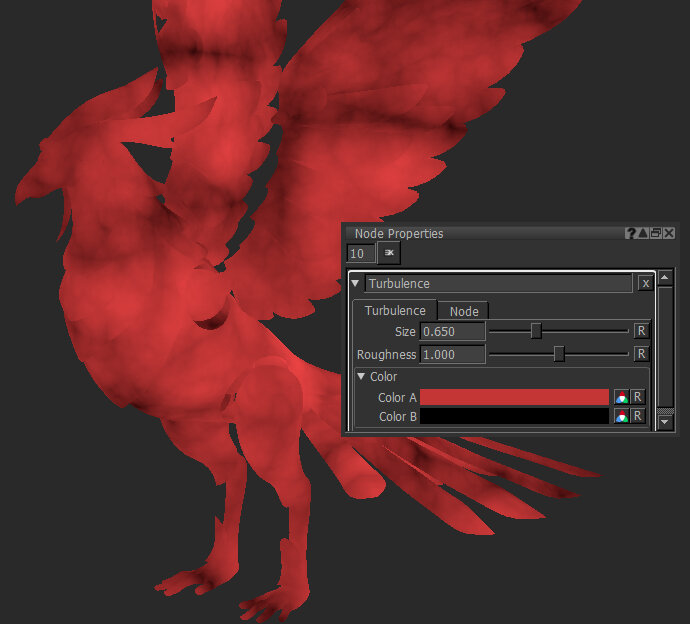Viewport: 690px width, 624px height.
Task: Switch to the Node tab
Action: pos(463,311)
